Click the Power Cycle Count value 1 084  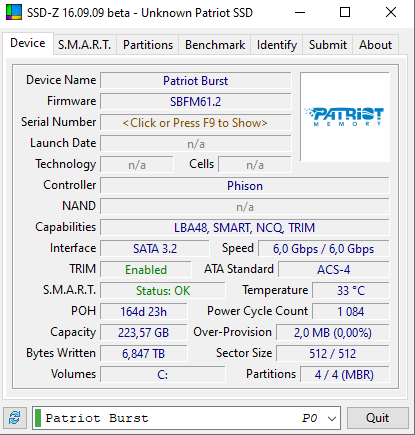coord(351,312)
